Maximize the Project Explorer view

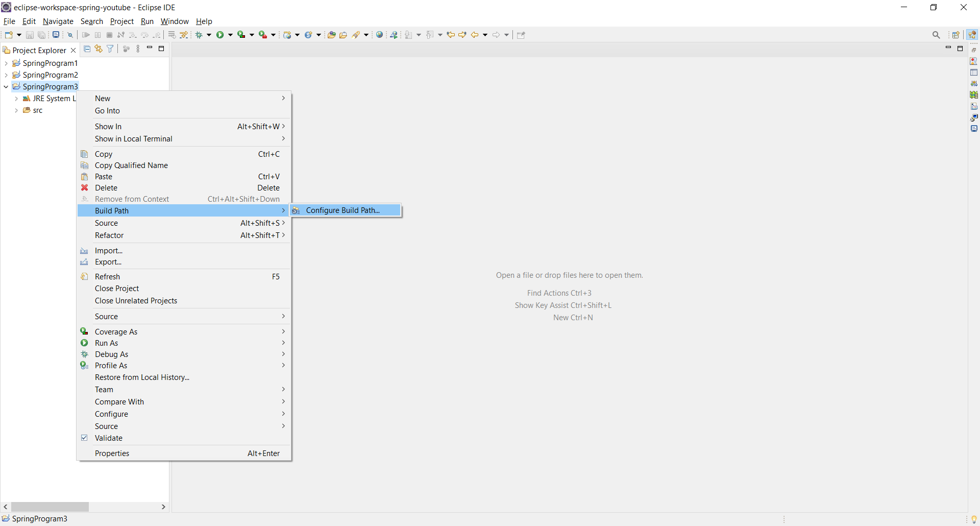(x=161, y=49)
